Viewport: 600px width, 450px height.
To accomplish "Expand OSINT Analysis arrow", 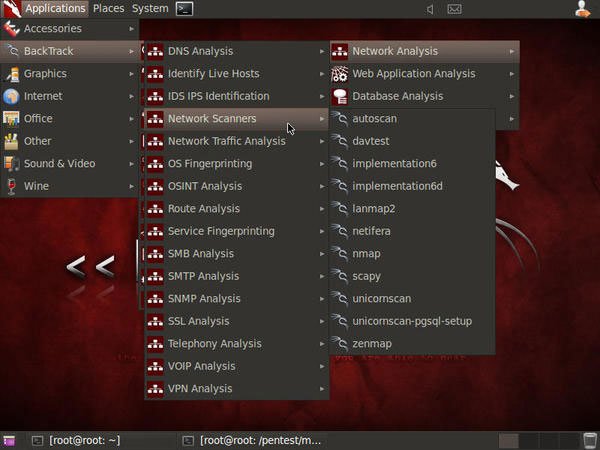I will 322,186.
